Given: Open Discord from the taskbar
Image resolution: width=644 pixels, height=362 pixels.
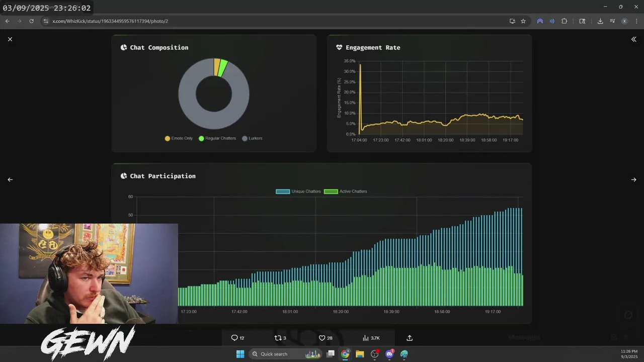Looking at the screenshot, I should (389, 354).
